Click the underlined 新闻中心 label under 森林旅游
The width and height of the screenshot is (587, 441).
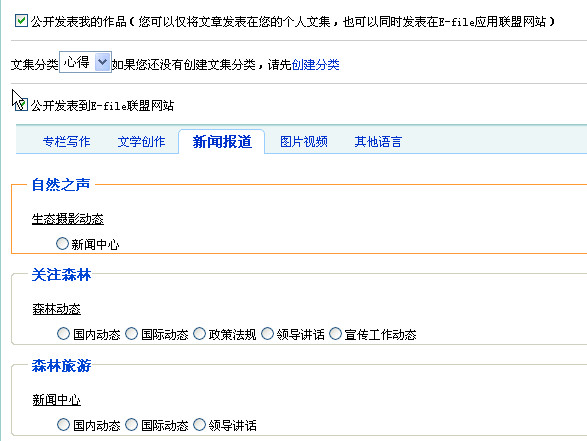point(57,400)
